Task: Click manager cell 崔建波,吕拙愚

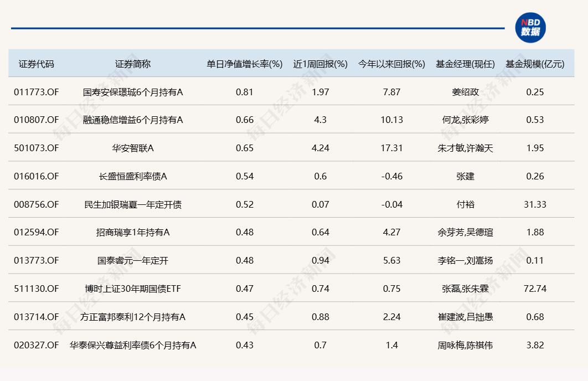Action: point(466,317)
